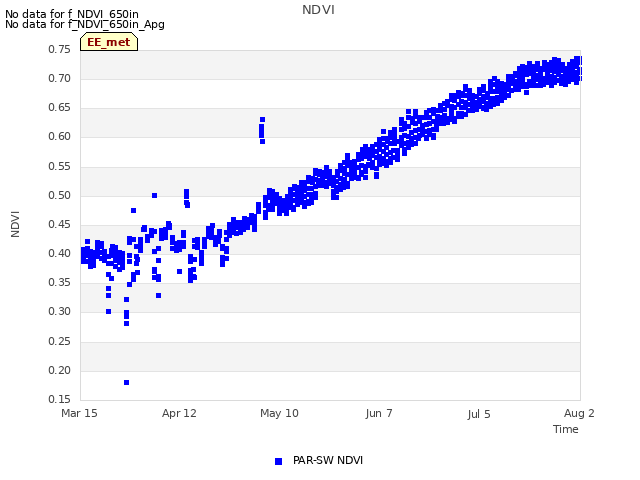The height and width of the screenshot is (480, 640).
Task: Click the Mar 15 x-axis tick label
Action: click(x=79, y=413)
